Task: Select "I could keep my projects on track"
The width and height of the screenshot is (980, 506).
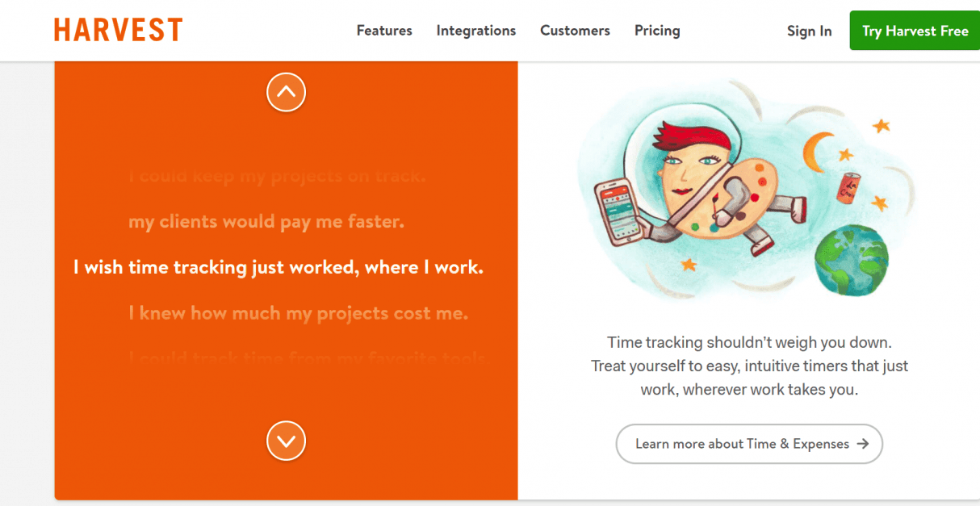Action: click(x=277, y=176)
